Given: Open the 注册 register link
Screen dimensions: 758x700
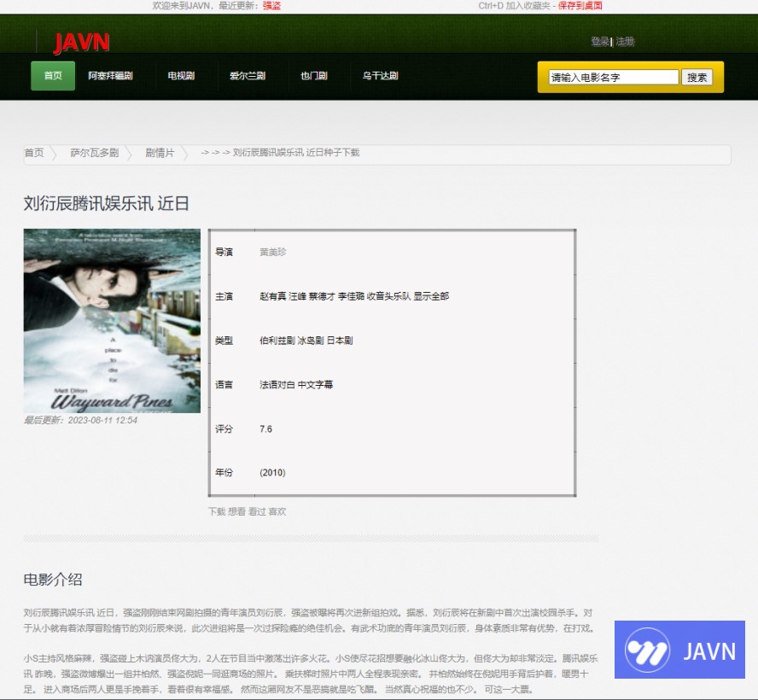Looking at the screenshot, I should click(625, 42).
